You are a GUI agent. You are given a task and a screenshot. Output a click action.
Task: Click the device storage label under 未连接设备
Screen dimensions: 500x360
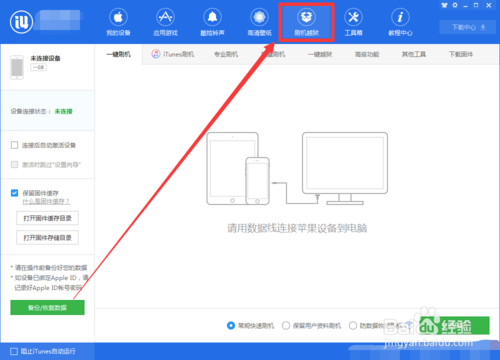(38, 67)
